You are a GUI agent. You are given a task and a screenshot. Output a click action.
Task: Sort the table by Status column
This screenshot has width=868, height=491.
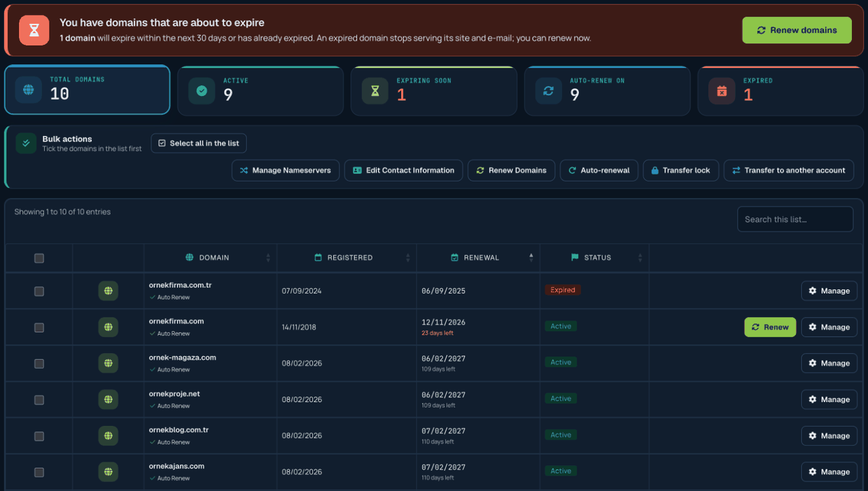[594, 258]
